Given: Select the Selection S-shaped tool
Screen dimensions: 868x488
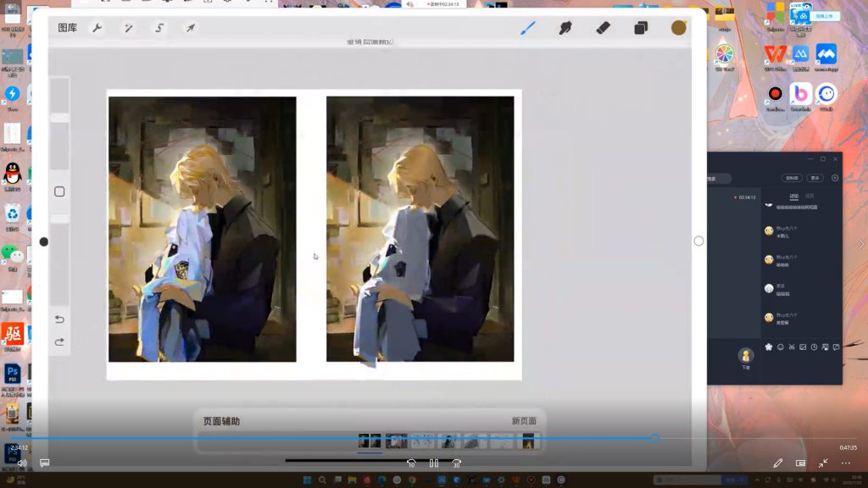Looking at the screenshot, I should click(x=159, y=28).
